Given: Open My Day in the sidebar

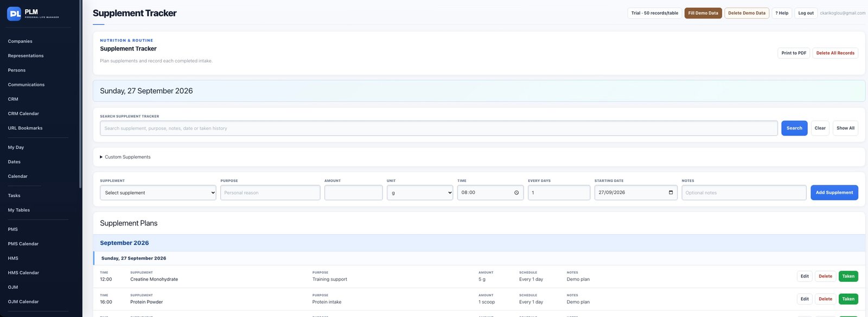Looking at the screenshot, I should click(16, 147).
